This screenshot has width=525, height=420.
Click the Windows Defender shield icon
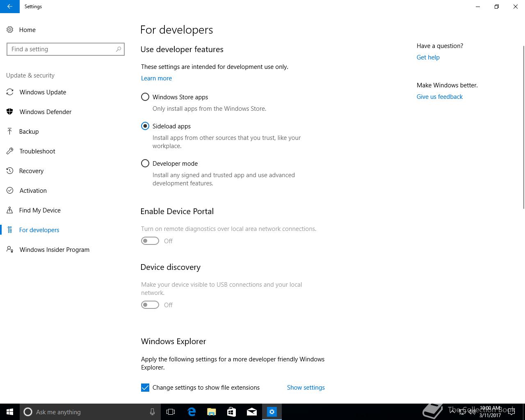click(x=10, y=112)
